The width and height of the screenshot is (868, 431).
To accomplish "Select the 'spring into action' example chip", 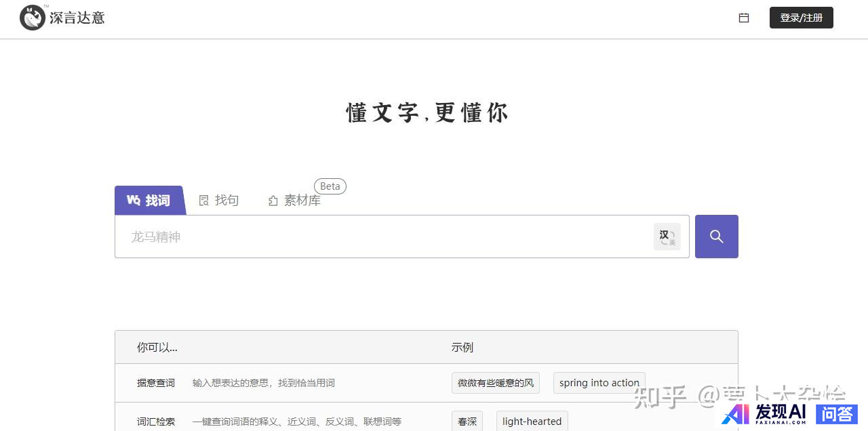I will pyautogui.click(x=599, y=383).
